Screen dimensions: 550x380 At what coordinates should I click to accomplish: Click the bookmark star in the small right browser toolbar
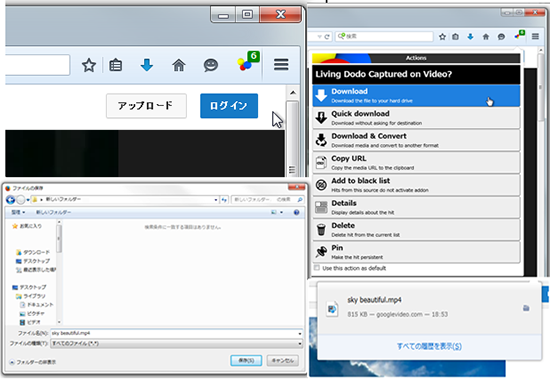pos(442,36)
